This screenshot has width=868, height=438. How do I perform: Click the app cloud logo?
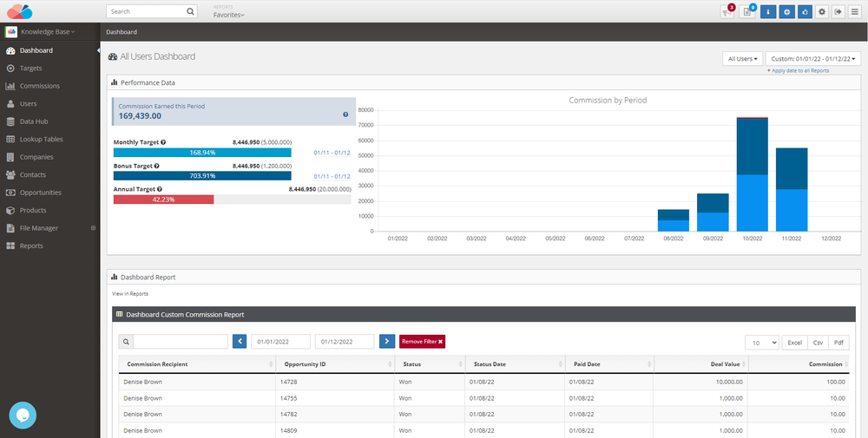(20, 11)
